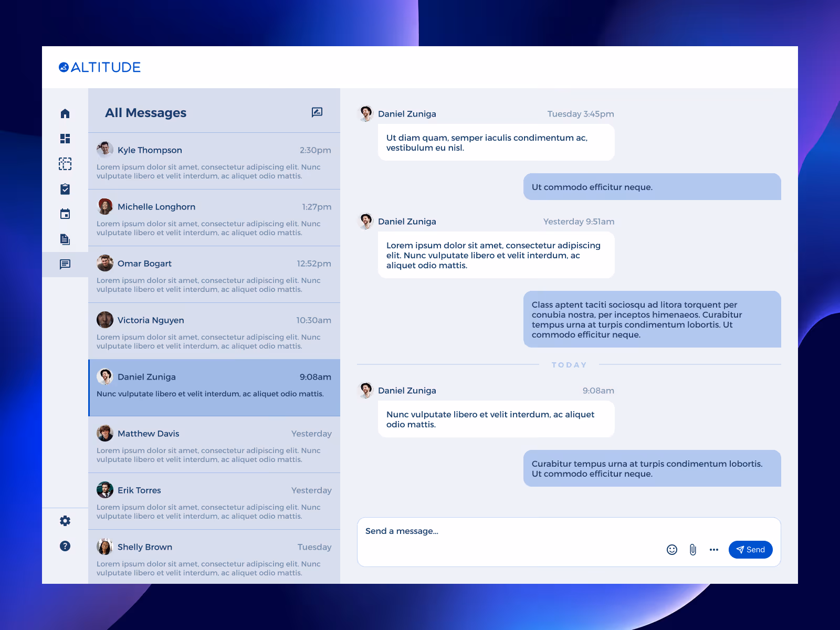This screenshot has width=840, height=630.
Task: Click the 'Yesterday 9:51am' timestamp
Action: tap(579, 222)
